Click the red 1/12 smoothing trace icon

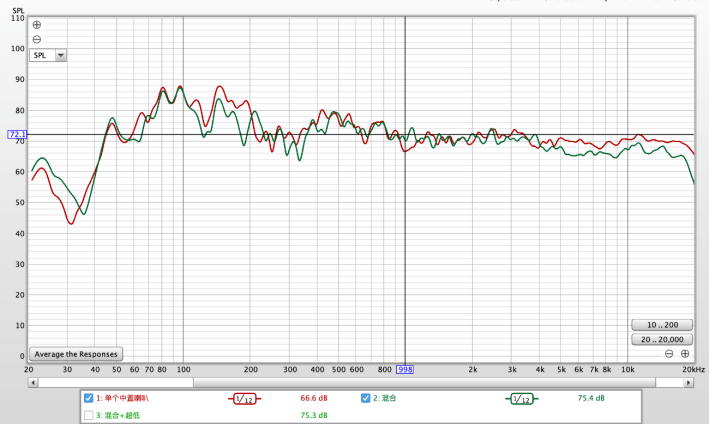click(245, 398)
